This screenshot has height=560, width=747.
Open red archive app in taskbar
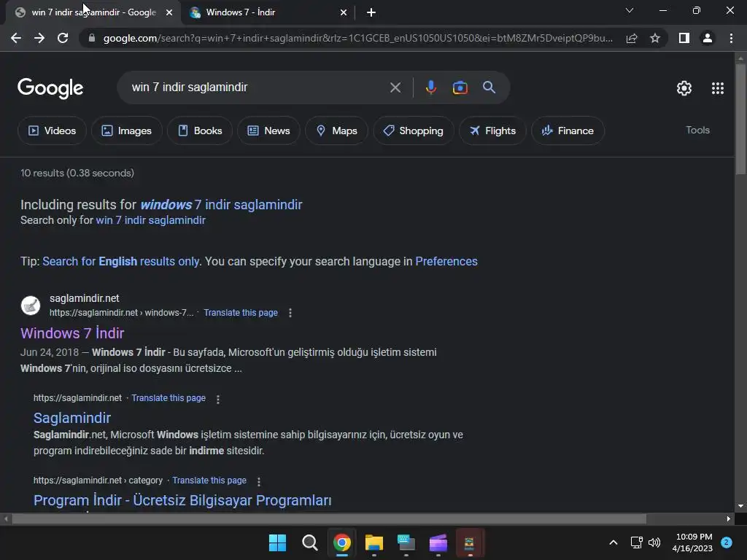point(470,542)
